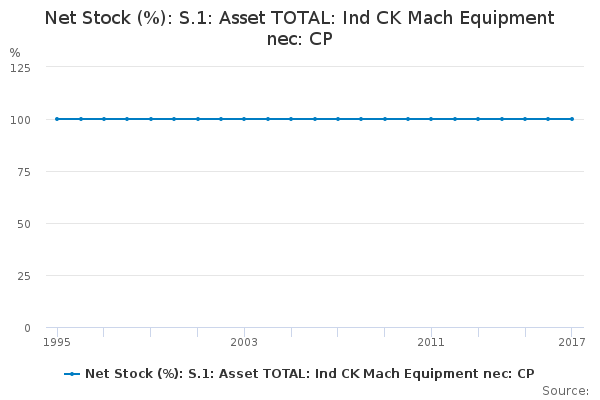Click the 2017 x-axis label

[571, 342]
